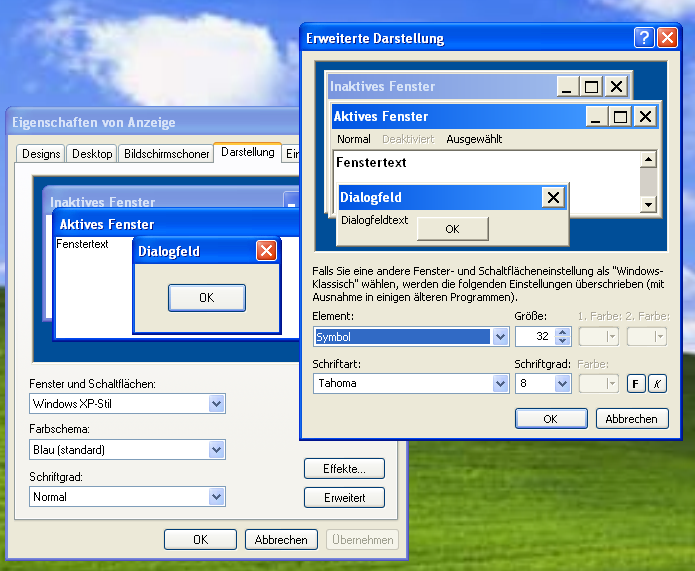Select the Ausgewählt menu item in the preview
This screenshot has height=571, width=695.
click(x=474, y=139)
